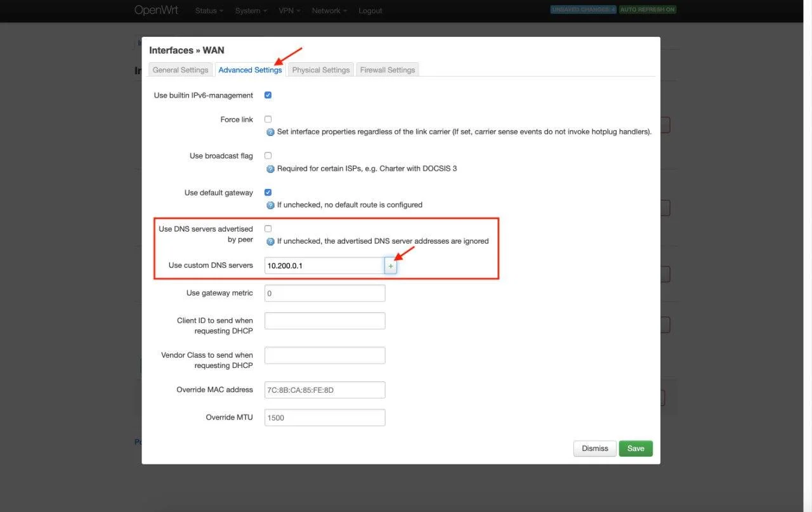
Task: Enable Use broadcast flag checkbox
Action: coord(268,156)
